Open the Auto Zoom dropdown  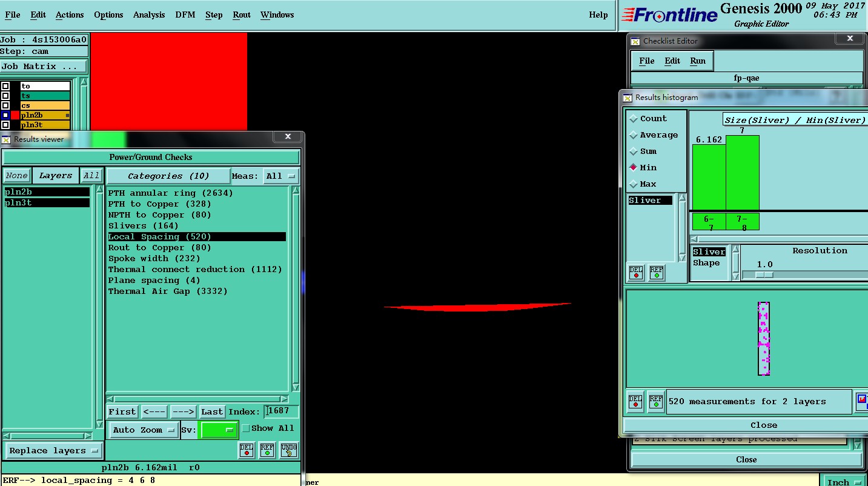[143, 430]
